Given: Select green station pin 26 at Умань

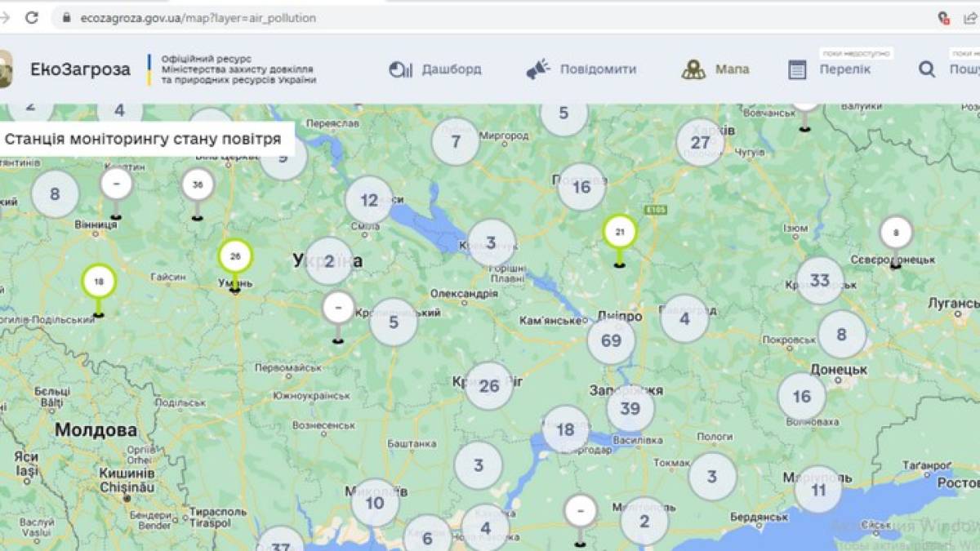Looking at the screenshot, I should coord(235,257).
